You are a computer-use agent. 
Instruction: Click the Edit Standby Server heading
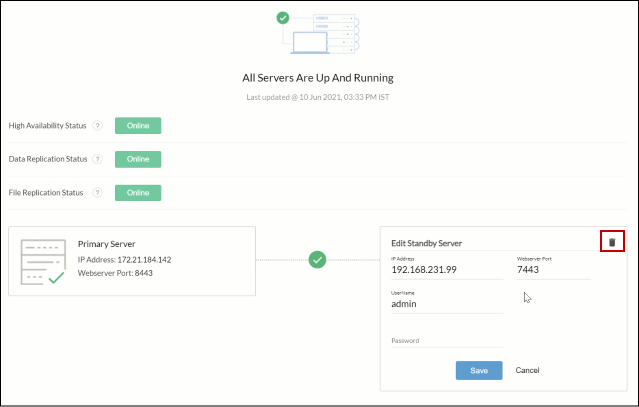point(433,243)
